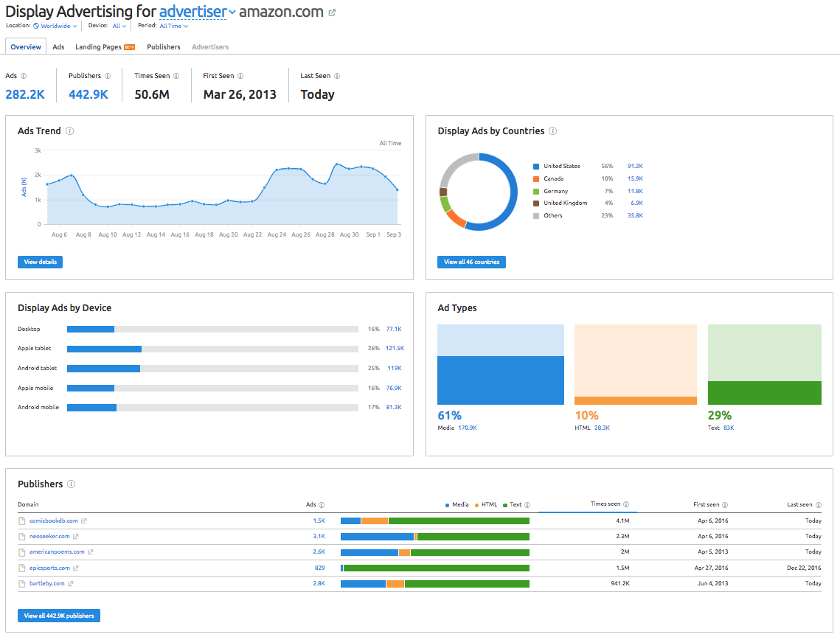This screenshot has width=840, height=637.
Task: Open bartleby.com external link icon
Action: click(70, 583)
